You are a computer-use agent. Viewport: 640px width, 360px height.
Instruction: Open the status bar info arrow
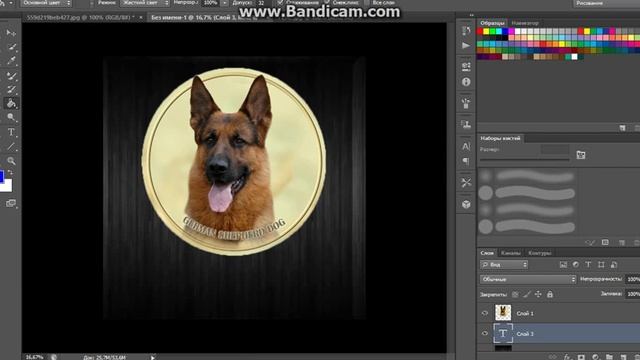coord(153,357)
